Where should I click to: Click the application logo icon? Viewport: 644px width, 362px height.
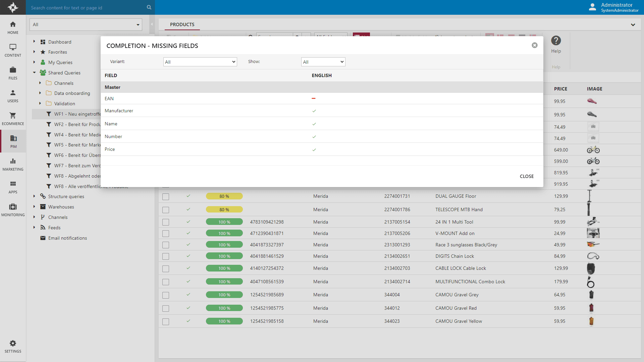(x=13, y=7)
